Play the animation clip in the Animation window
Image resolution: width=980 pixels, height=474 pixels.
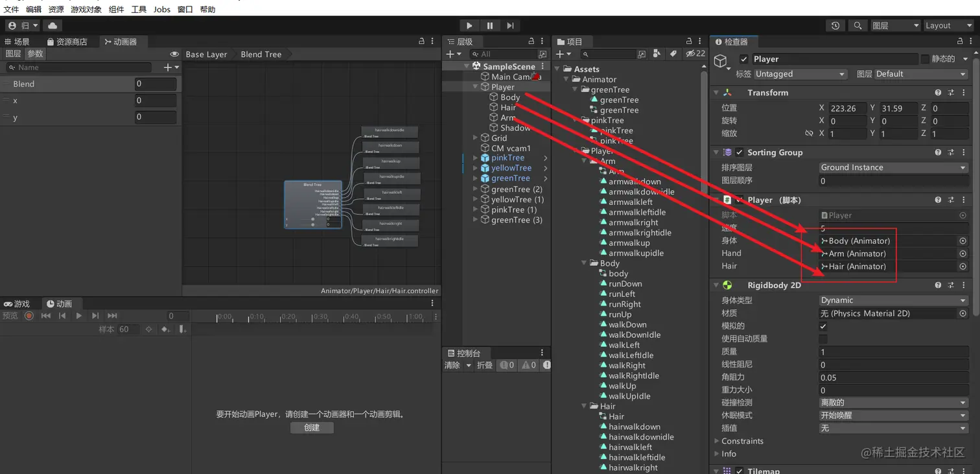pos(78,316)
